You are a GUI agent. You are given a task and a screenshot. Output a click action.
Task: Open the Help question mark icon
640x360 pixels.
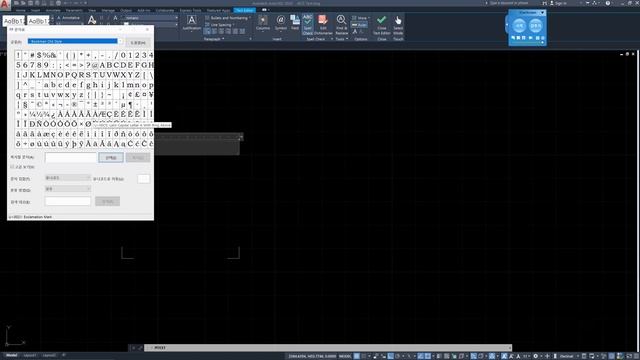coord(608,3)
